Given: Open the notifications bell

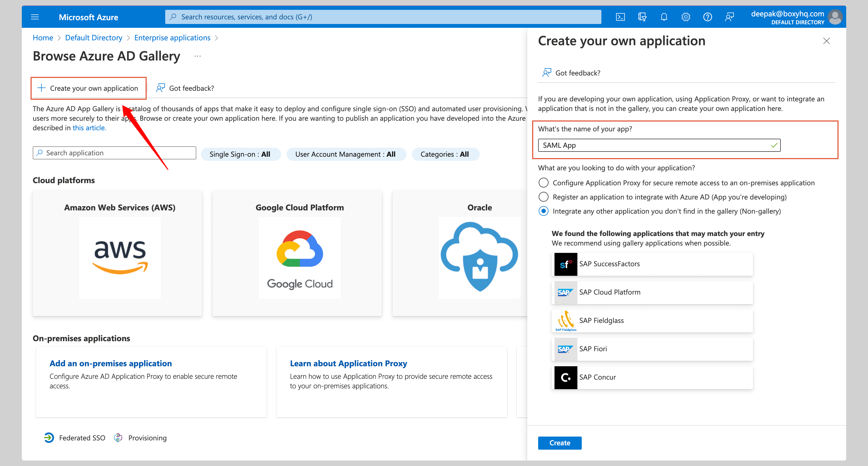Looking at the screenshot, I should [664, 17].
